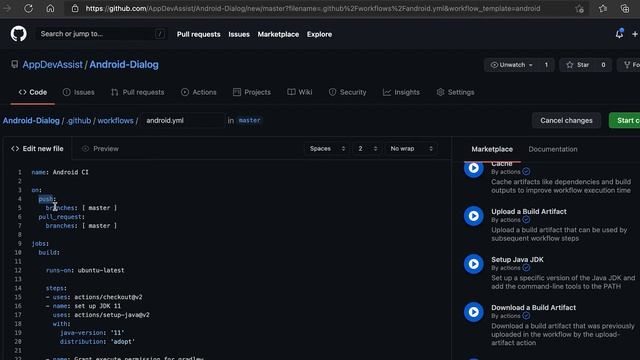640x360 pixels.
Task: Open the Issues repository tab
Action: pos(78,92)
